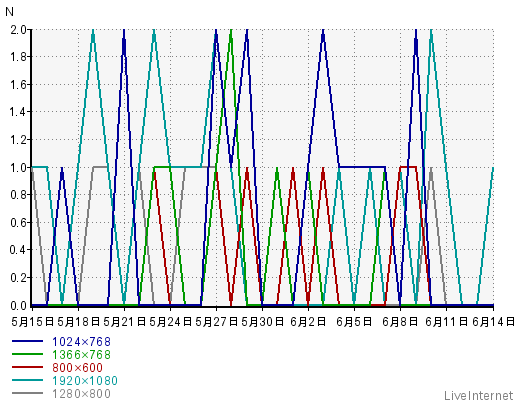The width and height of the screenshot is (520, 405).
Task: Click the LiveInternet watermark text
Action: [479, 396]
